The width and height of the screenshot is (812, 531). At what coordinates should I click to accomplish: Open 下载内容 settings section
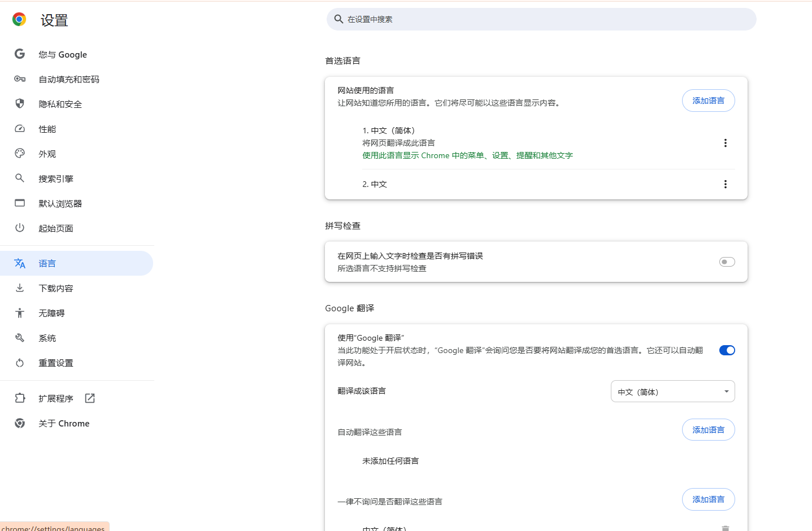pyautogui.click(x=76, y=288)
